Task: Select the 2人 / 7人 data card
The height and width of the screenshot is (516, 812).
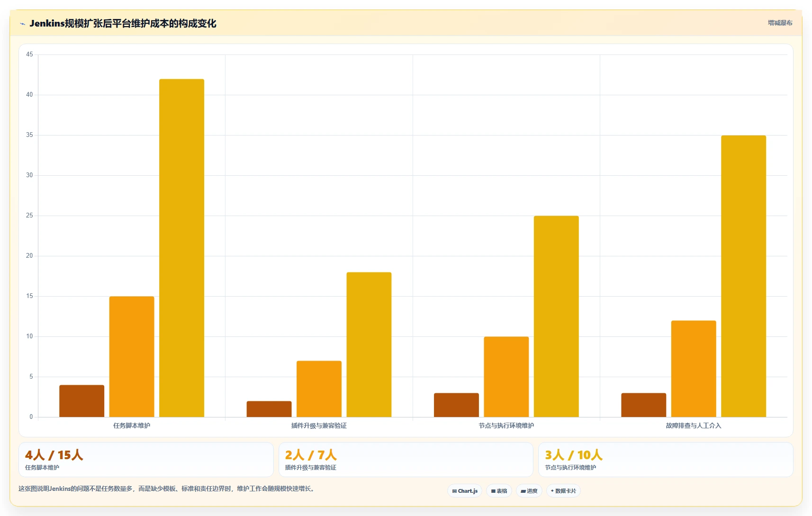Action: (x=406, y=460)
